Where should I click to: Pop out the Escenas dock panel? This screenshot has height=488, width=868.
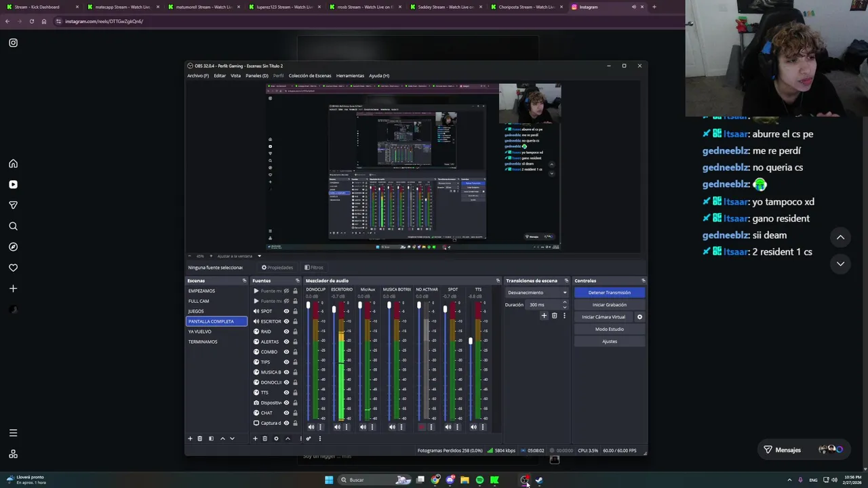click(244, 281)
